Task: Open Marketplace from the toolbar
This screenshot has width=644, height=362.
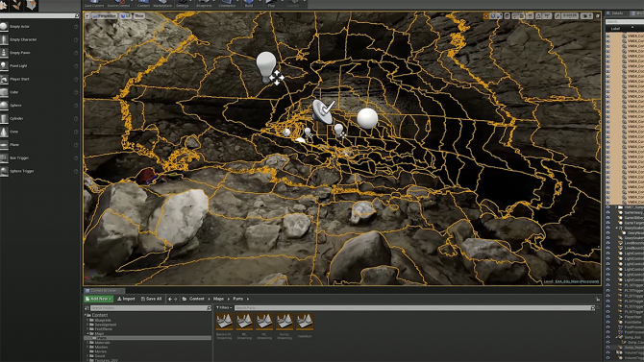Action: [162, 4]
